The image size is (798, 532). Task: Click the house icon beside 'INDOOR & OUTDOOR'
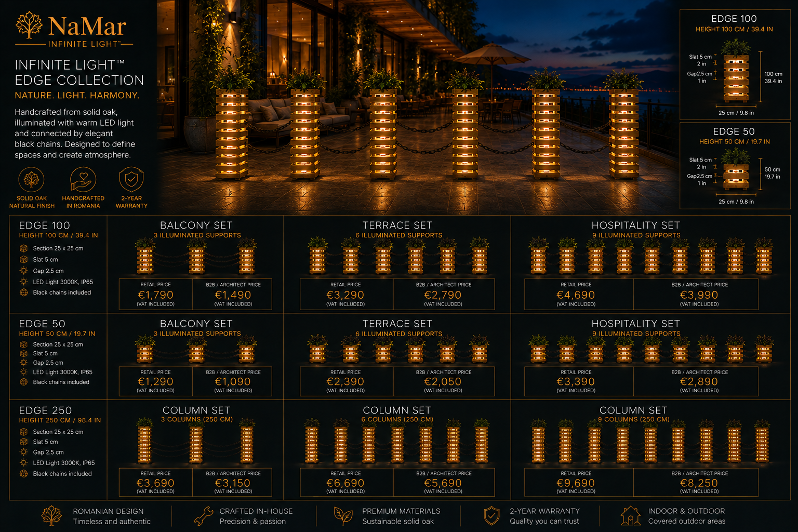click(631, 516)
